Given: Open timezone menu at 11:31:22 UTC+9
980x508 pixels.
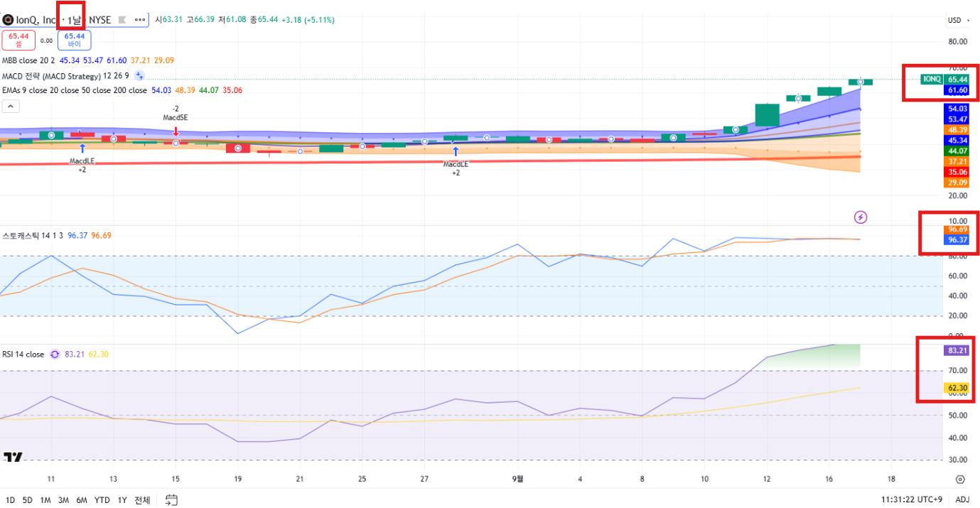Looking at the screenshot, I should [911, 500].
